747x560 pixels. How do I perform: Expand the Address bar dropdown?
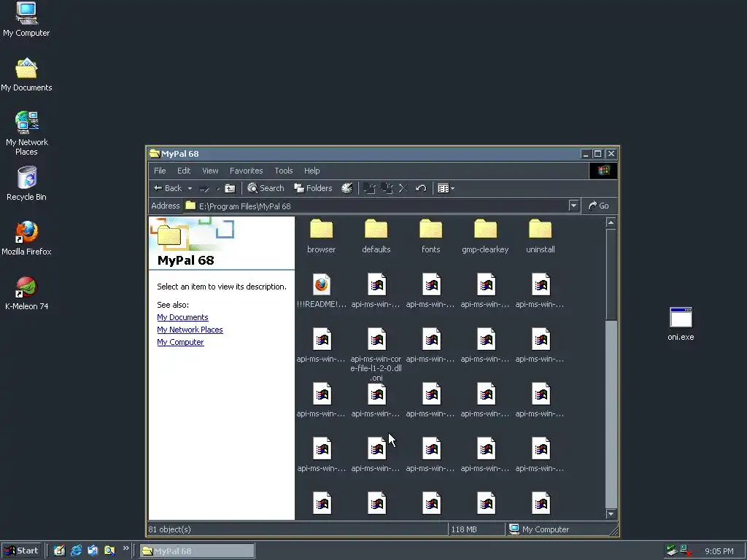(573, 206)
